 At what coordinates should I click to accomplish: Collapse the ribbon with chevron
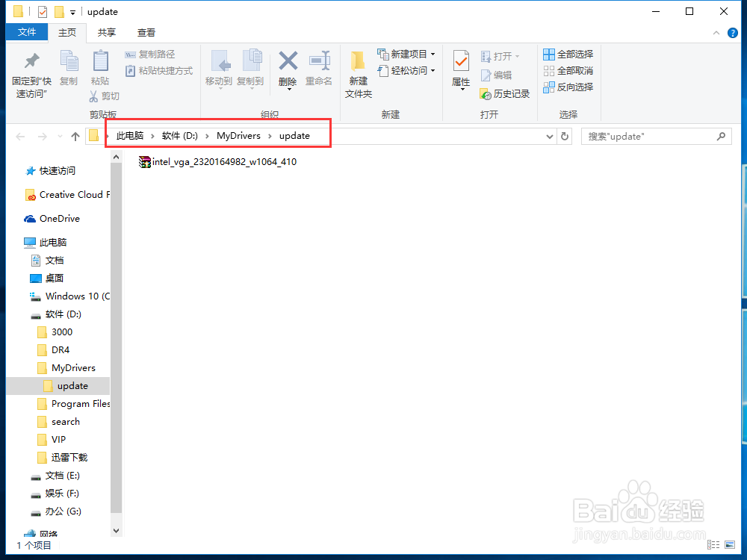[x=716, y=33]
